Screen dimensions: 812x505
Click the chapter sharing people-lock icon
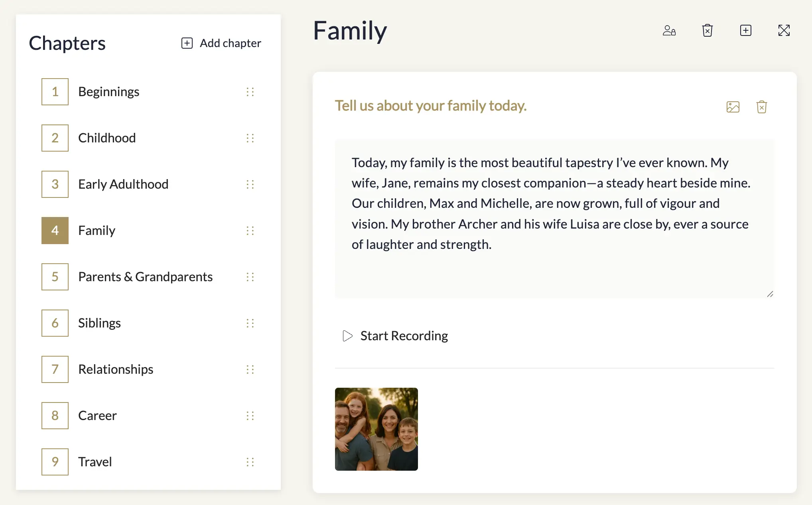point(669,31)
